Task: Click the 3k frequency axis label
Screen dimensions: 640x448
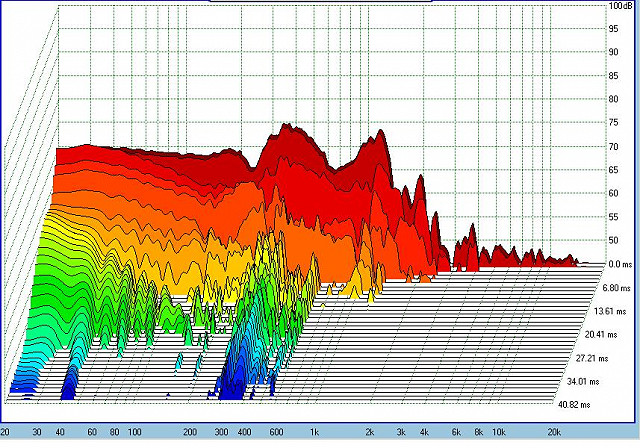Action: click(401, 432)
